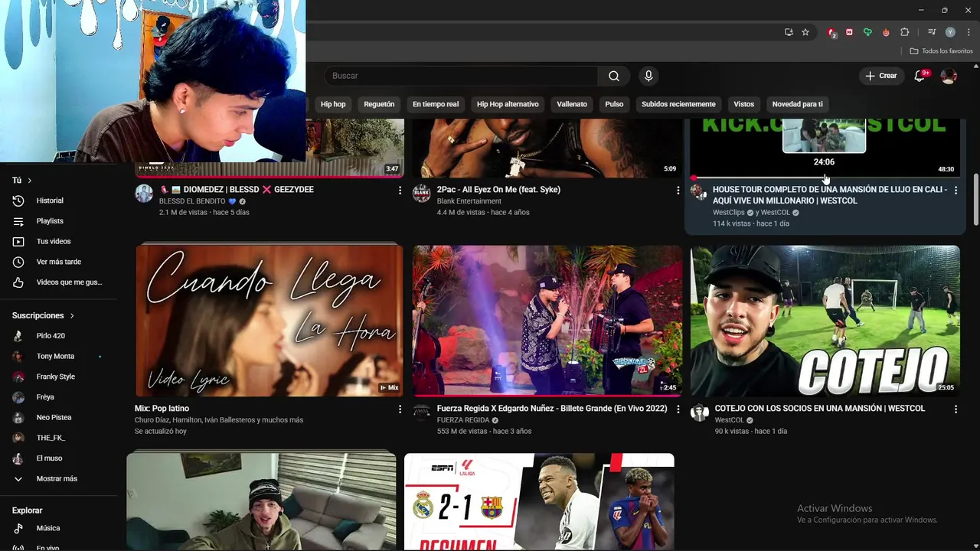Open the HOUSE TOUR COMPLETO video title

click(829, 195)
